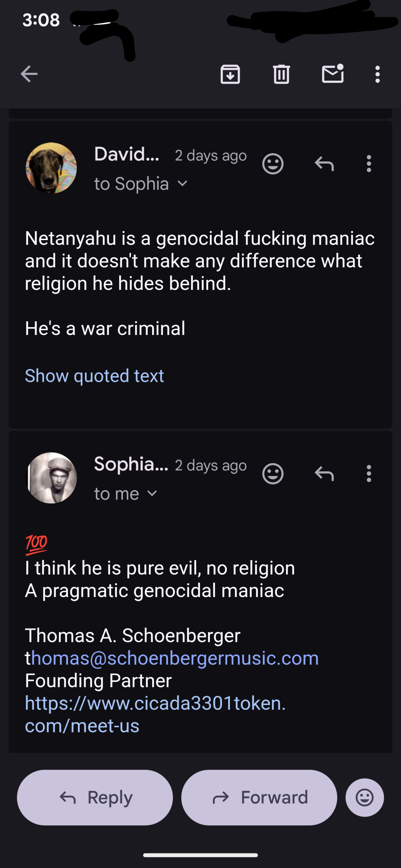Reply to Sophia's message via arrow icon
Image resolution: width=401 pixels, height=868 pixels.
click(324, 474)
